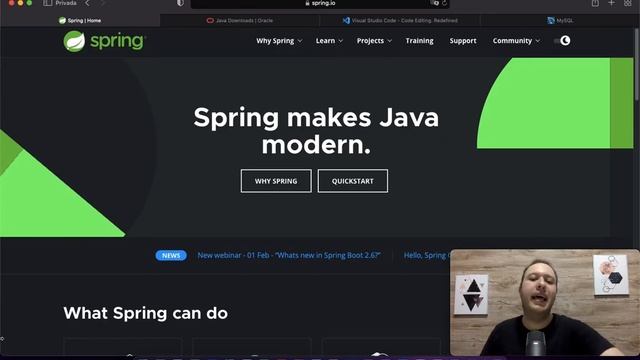Open the Spring Boot 2.6 webinar news link
Image resolution: width=640 pixels, height=360 pixels.
click(x=289, y=255)
